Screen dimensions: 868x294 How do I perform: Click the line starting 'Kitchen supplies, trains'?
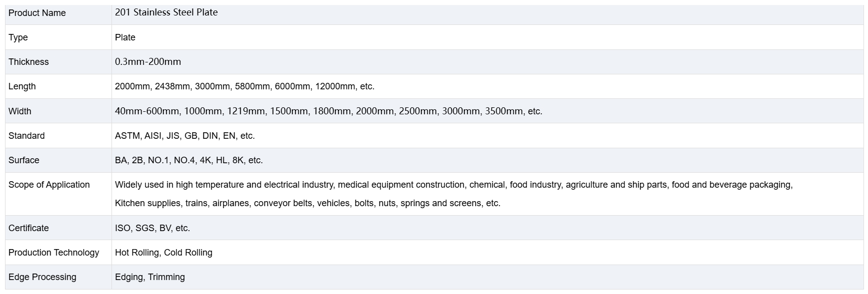[307, 203]
